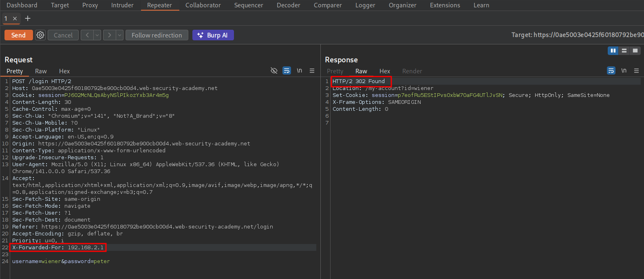644x279 pixels.
Task: Open the Intruder tab
Action: click(x=122, y=5)
